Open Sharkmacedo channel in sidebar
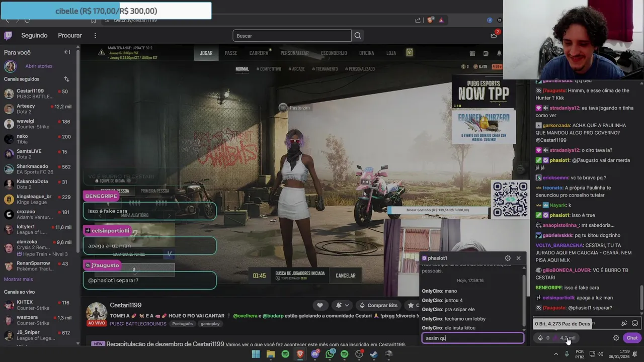 tap(39, 169)
